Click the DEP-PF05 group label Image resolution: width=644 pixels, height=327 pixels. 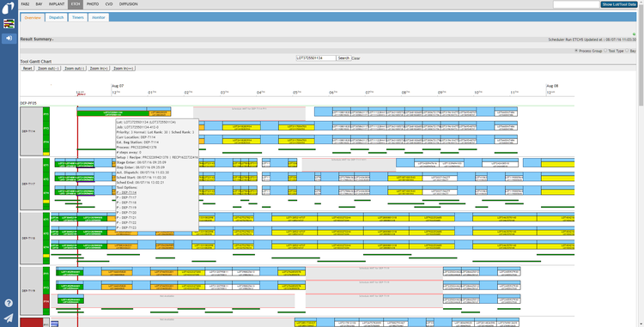pyautogui.click(x=28, y=103)
